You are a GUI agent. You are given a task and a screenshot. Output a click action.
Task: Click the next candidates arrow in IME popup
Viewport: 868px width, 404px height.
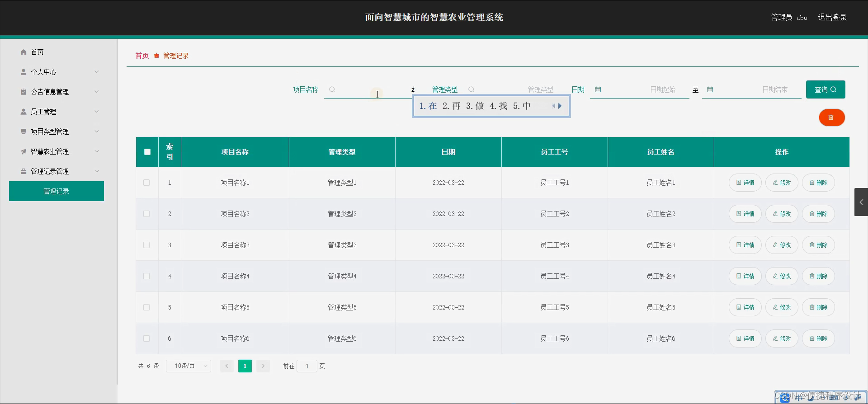(x=560, y=106)
